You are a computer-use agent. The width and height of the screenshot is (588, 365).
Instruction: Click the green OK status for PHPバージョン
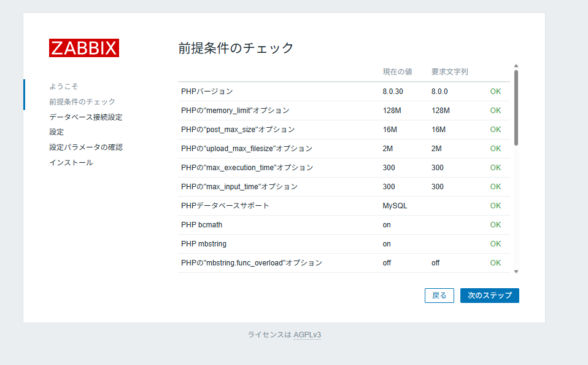tap(495, 91)
